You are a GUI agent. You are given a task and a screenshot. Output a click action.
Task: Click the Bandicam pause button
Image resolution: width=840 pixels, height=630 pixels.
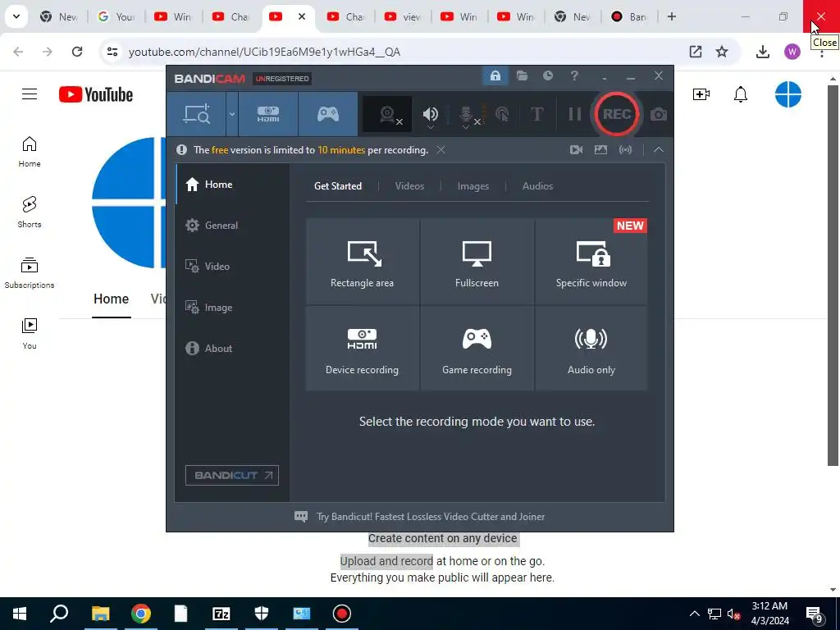(x=574, y=114)
